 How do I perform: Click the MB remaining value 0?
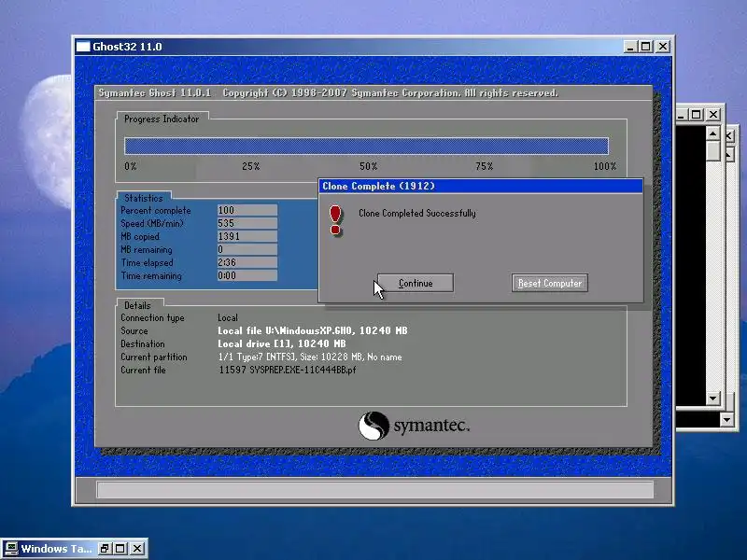click(x=247, y=249)
